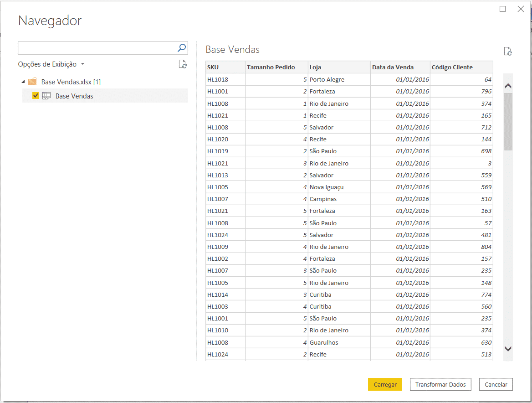Click the Carregar button
The height and width of the screenshot is (403, 532).
click(385, 384)
